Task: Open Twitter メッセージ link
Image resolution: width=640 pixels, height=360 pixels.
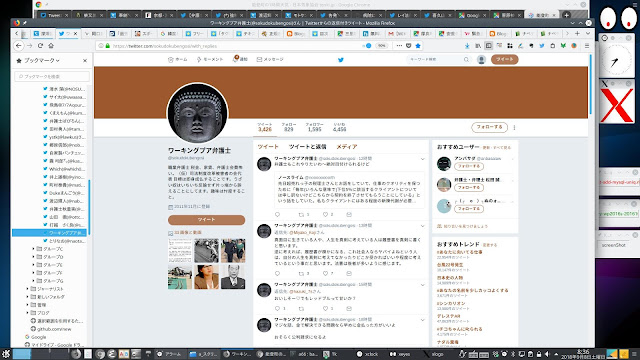Action: click(270, 60)
